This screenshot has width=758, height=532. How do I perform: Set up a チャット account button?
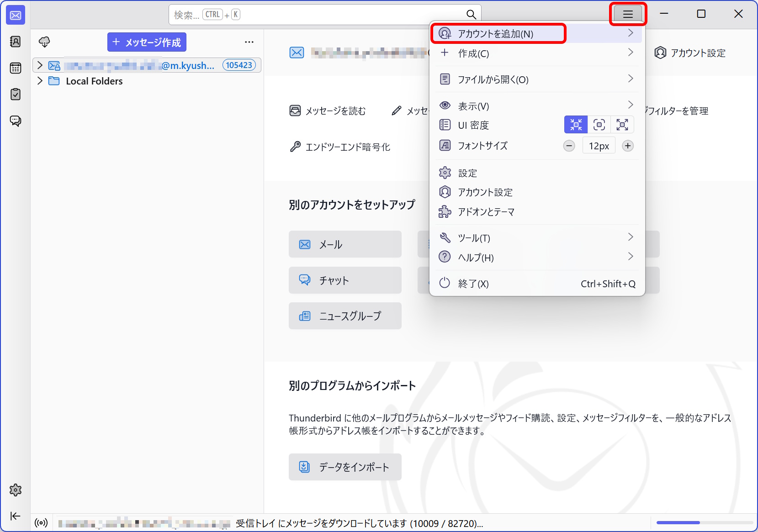(345, 280)
